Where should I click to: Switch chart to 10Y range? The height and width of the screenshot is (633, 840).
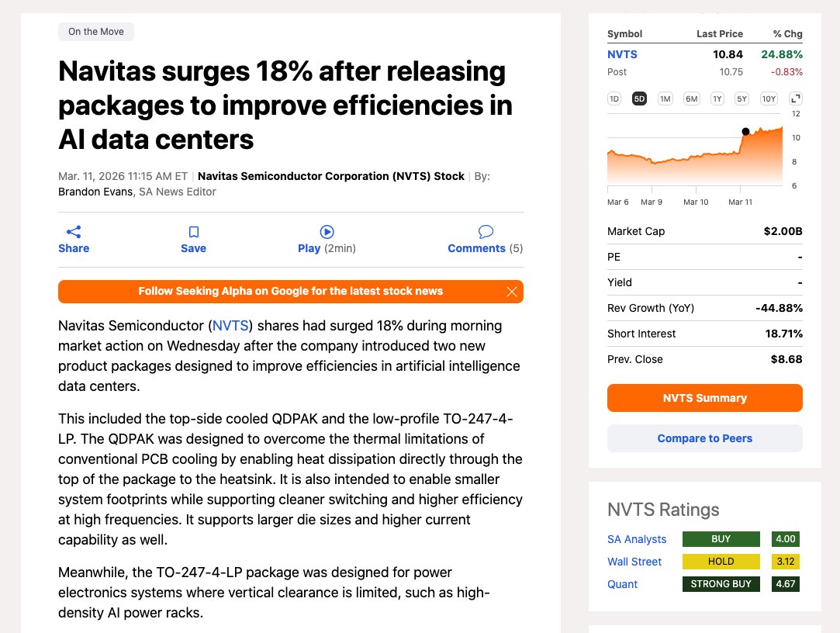click(769, 99)
